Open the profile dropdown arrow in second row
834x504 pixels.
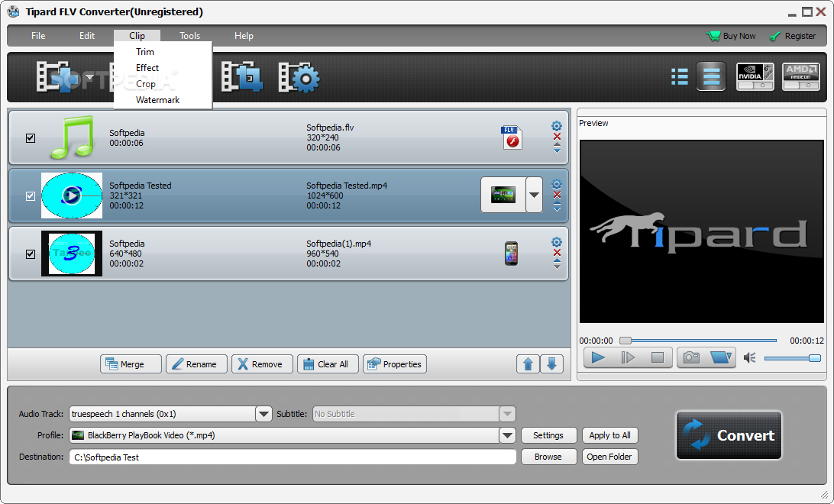point(534,195)
